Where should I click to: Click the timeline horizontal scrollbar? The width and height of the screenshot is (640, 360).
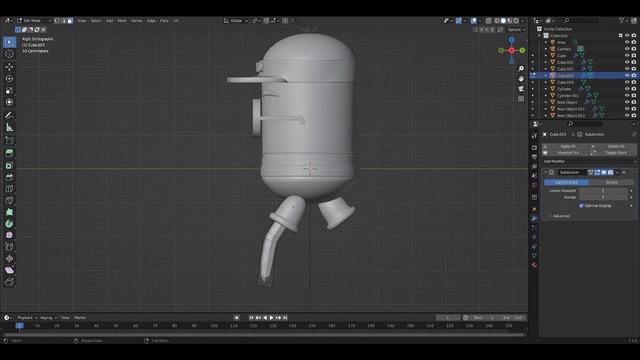(264, 335)
